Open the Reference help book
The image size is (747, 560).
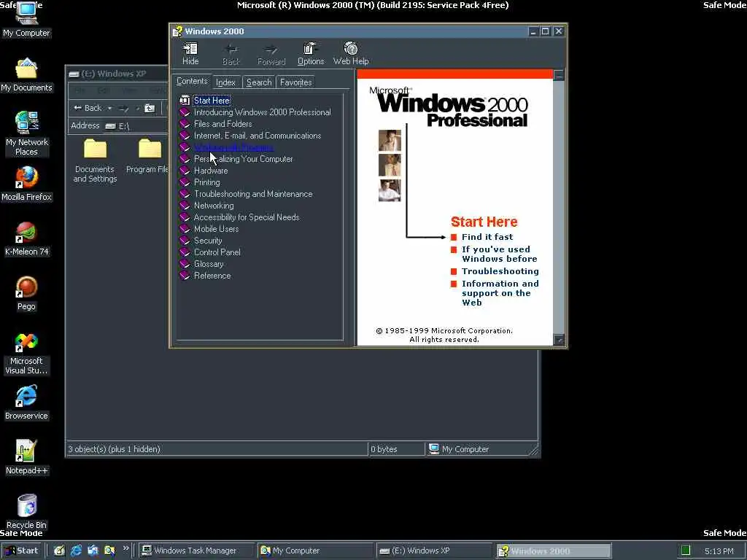[212, 276]
